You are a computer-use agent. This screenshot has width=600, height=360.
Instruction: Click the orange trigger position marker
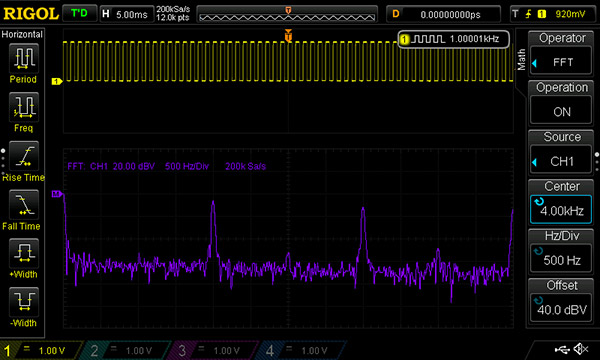coord(289,36)
